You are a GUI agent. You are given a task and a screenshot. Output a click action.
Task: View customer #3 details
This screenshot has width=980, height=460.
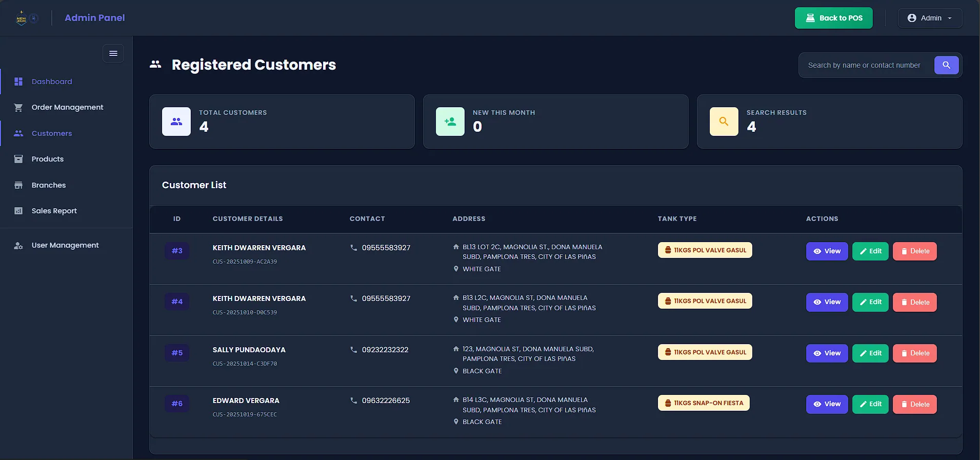(827, 251)
